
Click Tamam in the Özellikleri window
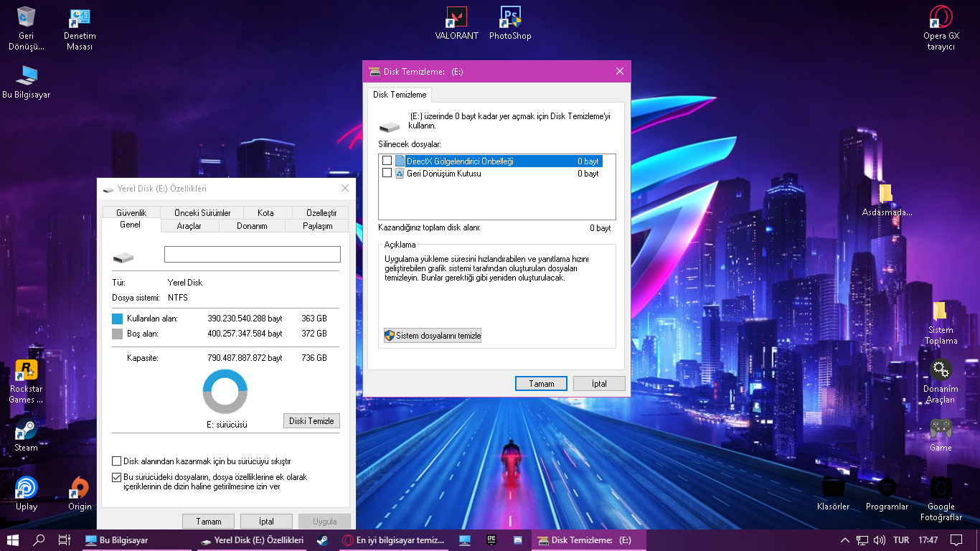pyautogui.click(x=209, y=522)
